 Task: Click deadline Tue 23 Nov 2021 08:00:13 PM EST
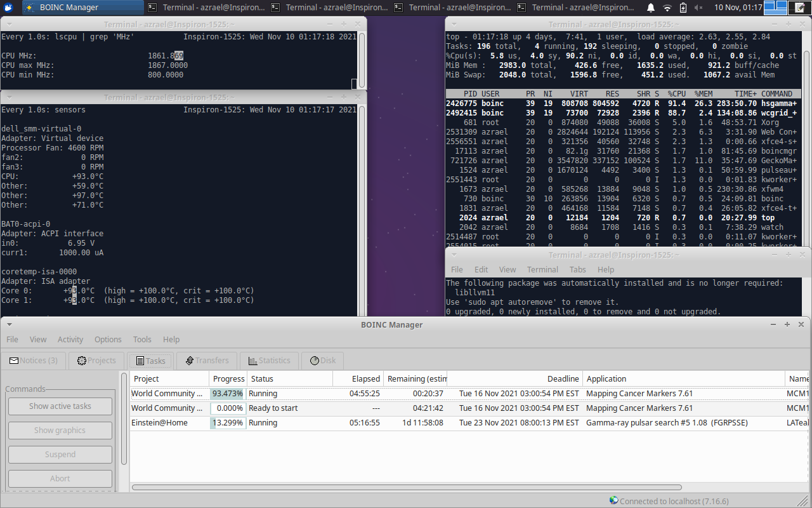519,423
